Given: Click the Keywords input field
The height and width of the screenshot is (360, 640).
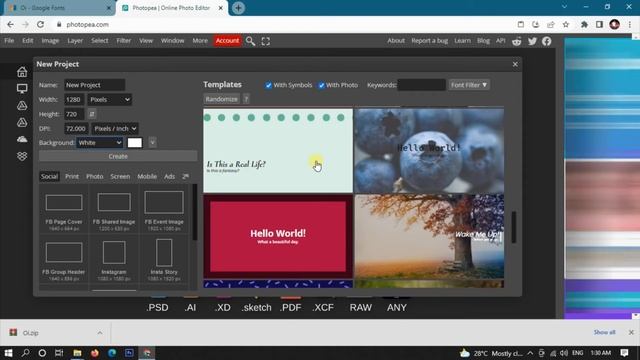Looking at the screenshot, I should [421, 85].
